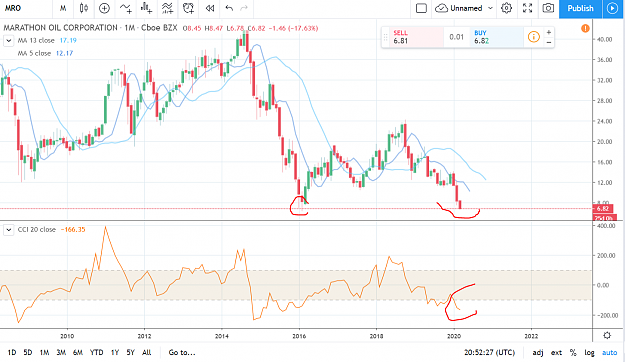Grab the drag handle of the buy/sell panel
625x362 pixels.
coord(385,37)
